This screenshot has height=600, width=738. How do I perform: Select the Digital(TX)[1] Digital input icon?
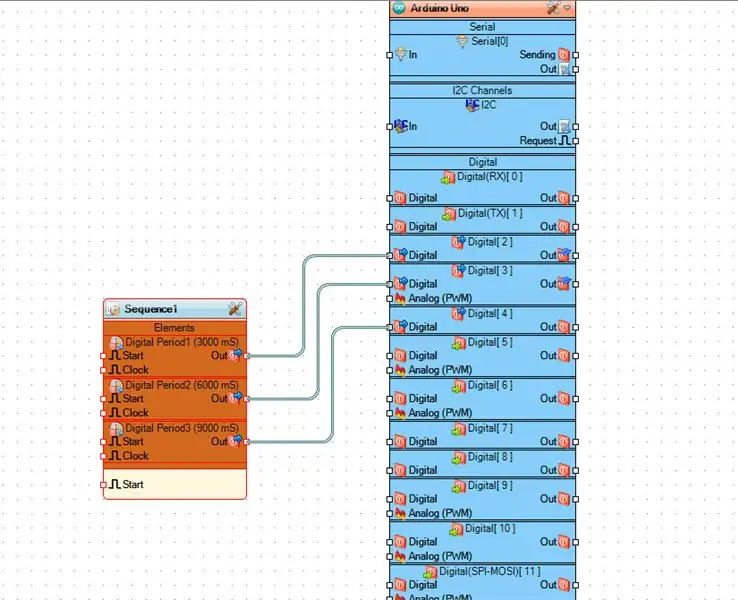point(400,227)
